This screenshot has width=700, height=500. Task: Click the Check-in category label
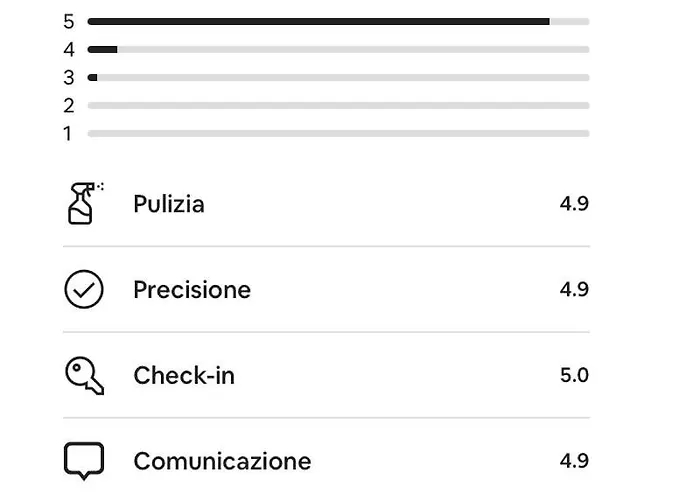click(184, 376)
